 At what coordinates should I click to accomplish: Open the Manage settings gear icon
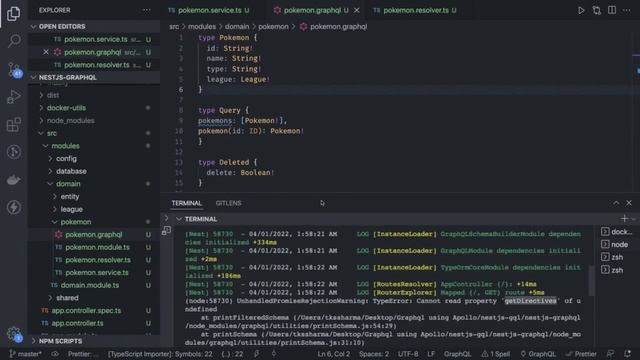coord(14,333)
